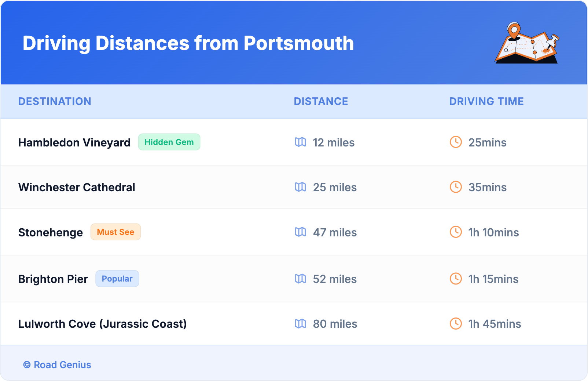Click the map icon beside 80 miles

point(300,324)
